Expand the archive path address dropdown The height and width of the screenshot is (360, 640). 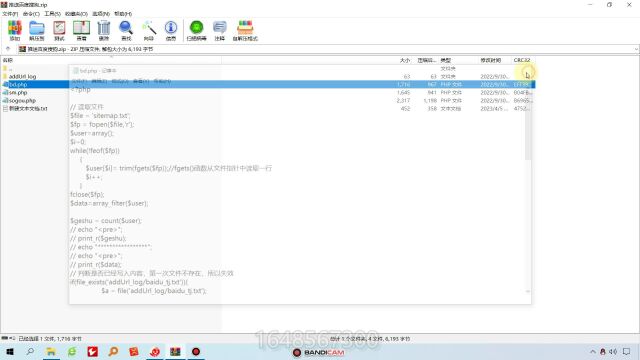(636, 49)
